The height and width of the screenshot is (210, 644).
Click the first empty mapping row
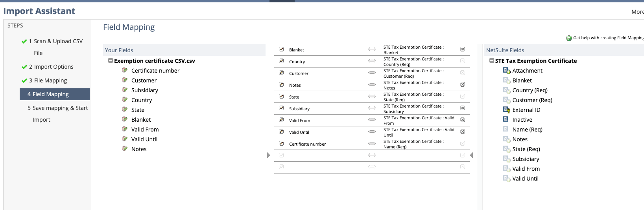point(372,155)
